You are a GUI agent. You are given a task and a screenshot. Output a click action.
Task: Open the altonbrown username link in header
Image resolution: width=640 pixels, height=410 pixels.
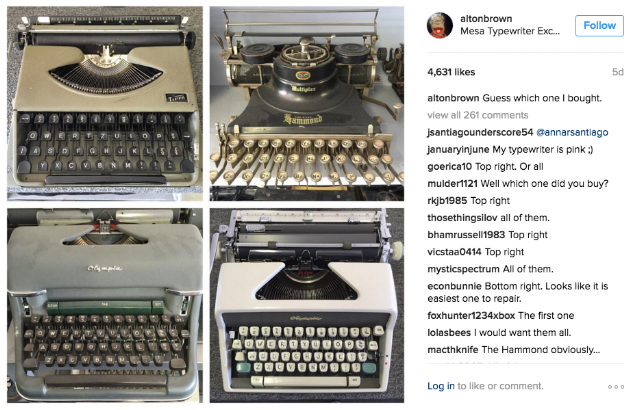486,19
